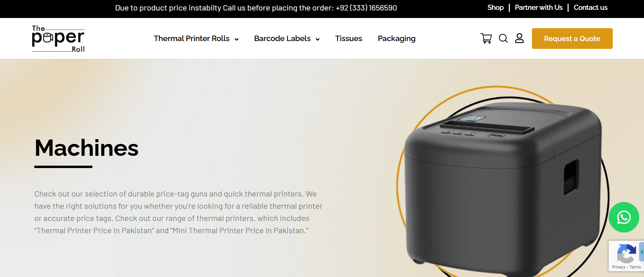The height and width of the screenshot is (277, 644).
Task: Click the search magnifier icon
Action: click(x=503, y=38)
